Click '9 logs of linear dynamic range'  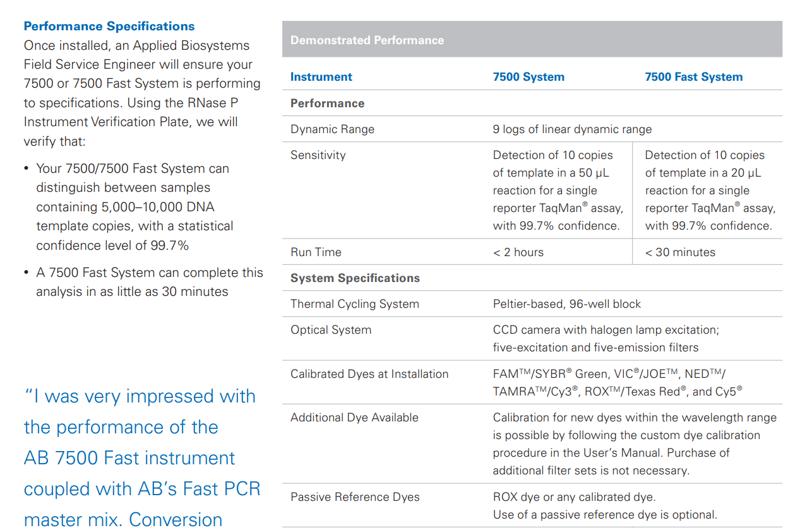(x=572, y=129)
